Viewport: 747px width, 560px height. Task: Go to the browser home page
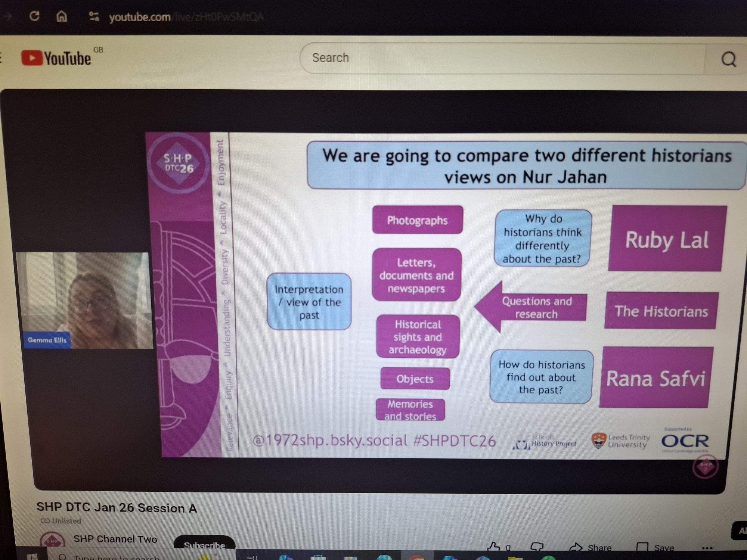coord(62,16)
